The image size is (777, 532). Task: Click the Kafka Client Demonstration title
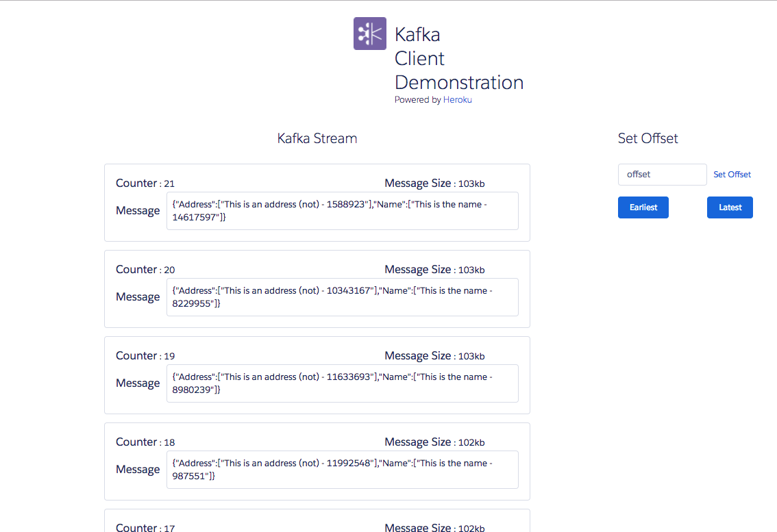click(x=459, y=58)
